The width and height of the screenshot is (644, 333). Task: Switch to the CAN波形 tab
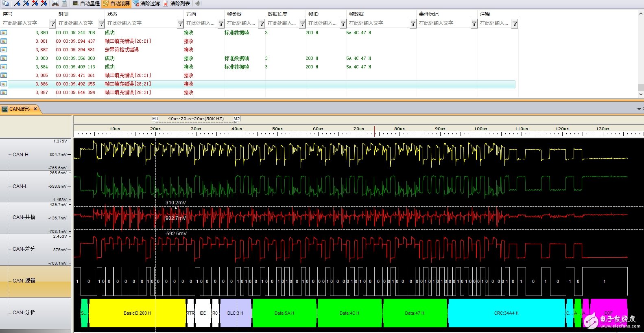click(19, 109)
